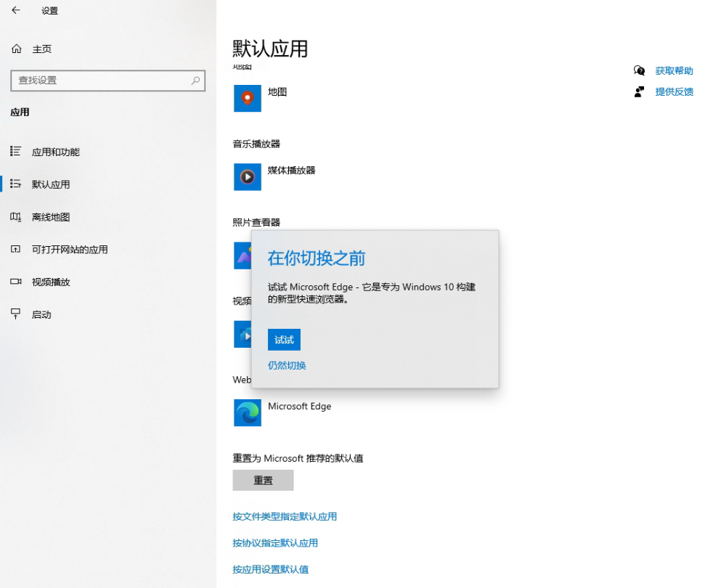Select 离线地图 in the sidebar
This screenshot has height=588, width=713.
coord(51,217)
